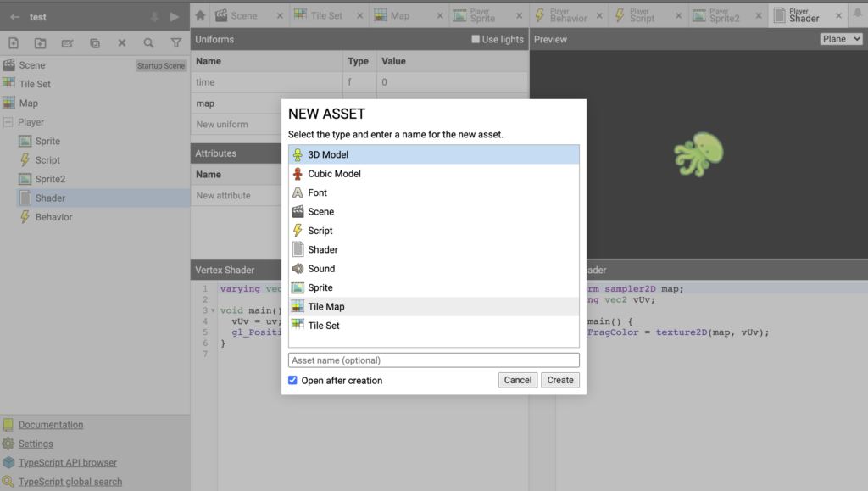The width and height of the screenshot is (868, 491).
Task: Click the time uniform value 0
Action: point(453,82)
